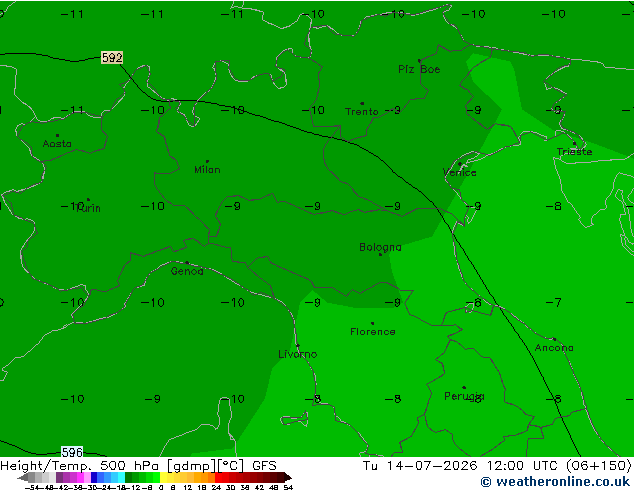Screen dimensions: 634x490
Task: Click the 596 height contour label
Action: coord(72,452)
